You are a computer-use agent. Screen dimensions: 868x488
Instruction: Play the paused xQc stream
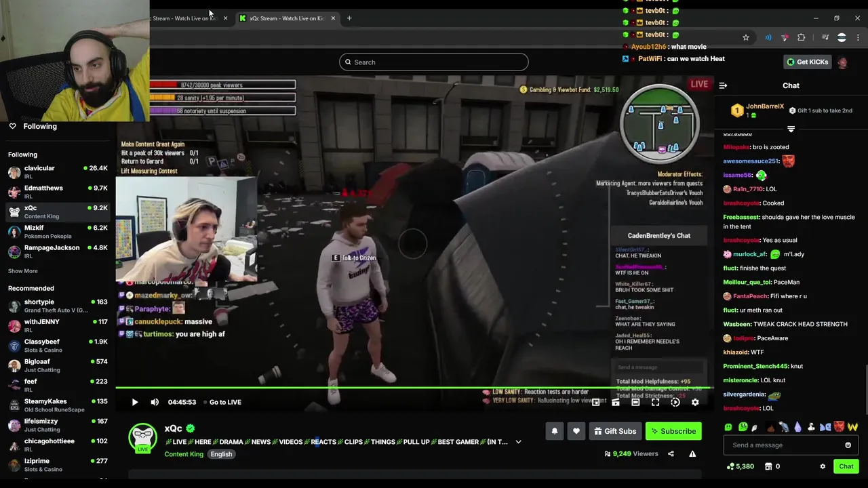pos(135,402)
